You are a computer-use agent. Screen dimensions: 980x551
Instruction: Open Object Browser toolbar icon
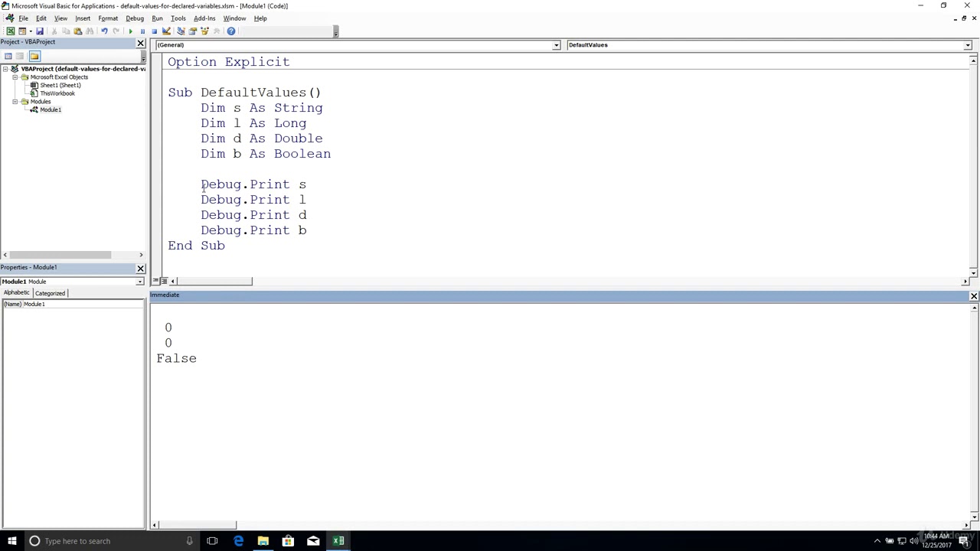pyautogui.click(x=204, y=31)
